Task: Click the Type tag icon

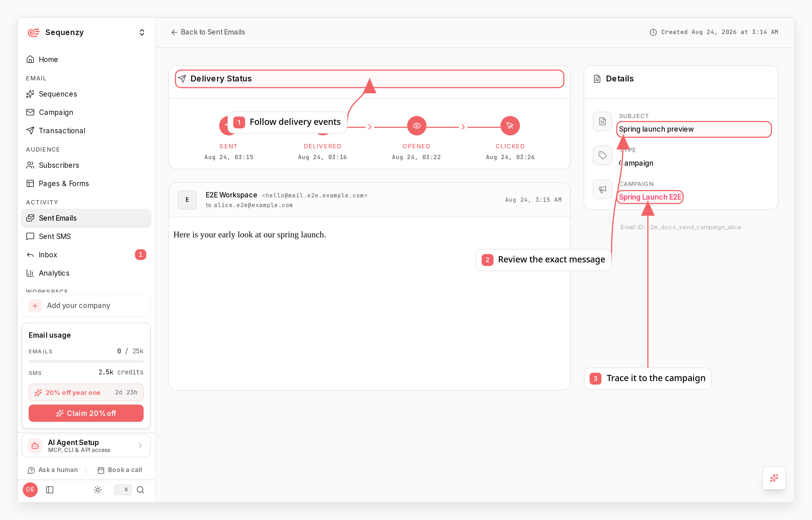Action: (602, 155)
